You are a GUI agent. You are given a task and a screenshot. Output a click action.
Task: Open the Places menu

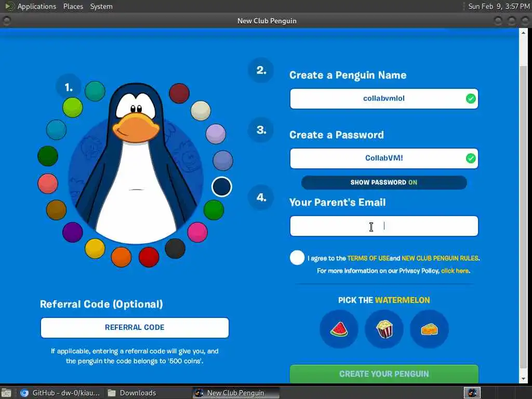coord(73,6)
